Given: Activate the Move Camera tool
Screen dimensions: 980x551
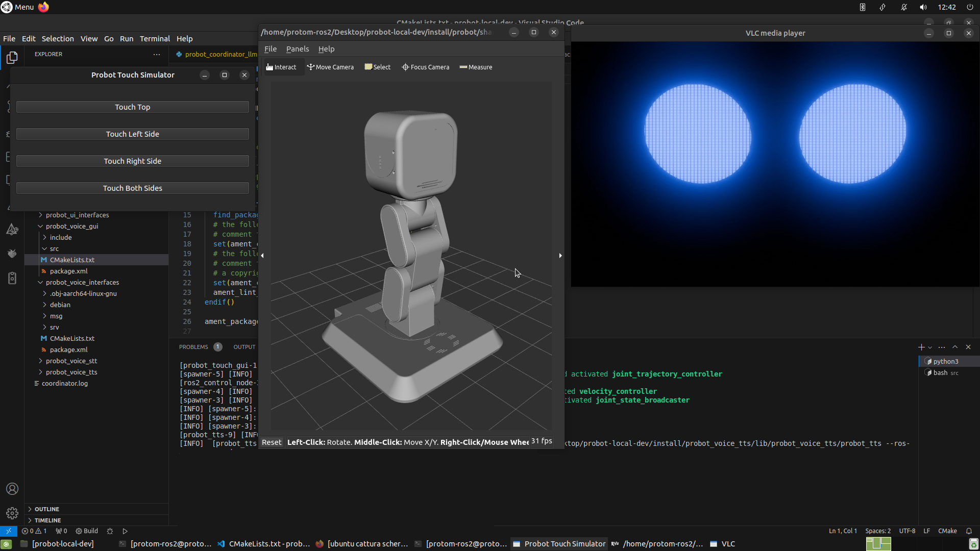Looking at the screenshot, I should coord(330,67).
